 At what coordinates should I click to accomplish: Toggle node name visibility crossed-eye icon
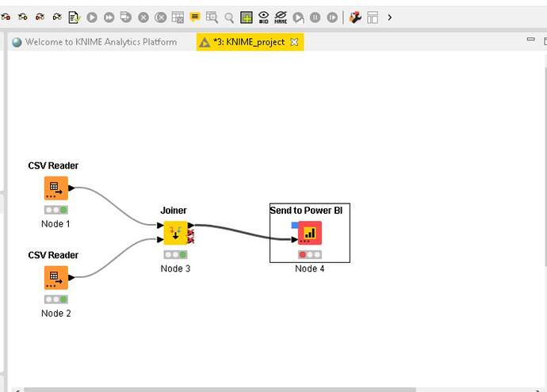tap(281, 17)
